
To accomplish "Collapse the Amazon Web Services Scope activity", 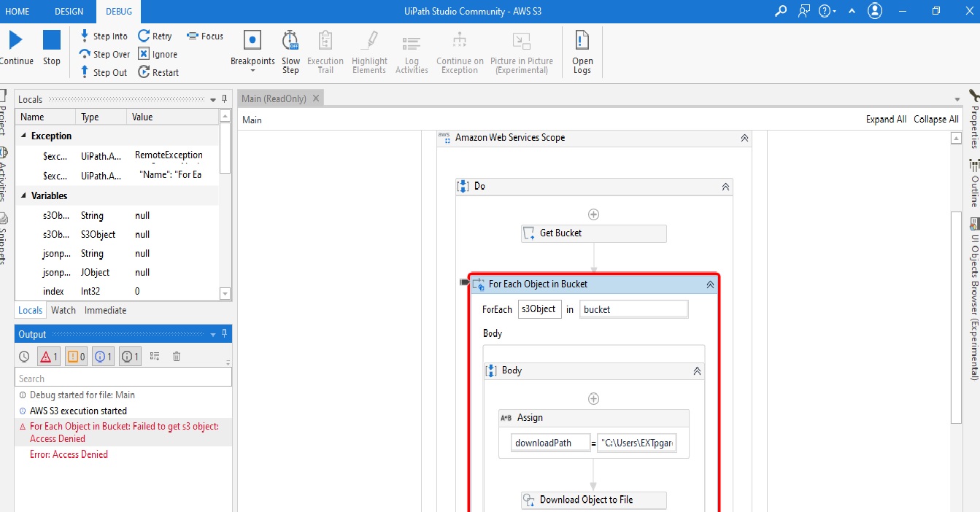I will [x=744, y=137].
